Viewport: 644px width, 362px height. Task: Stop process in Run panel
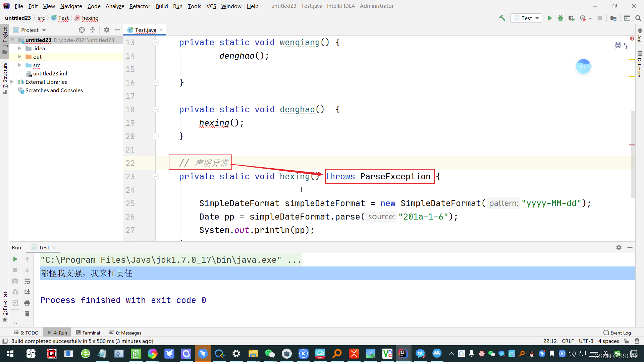(x=15, y=270)
